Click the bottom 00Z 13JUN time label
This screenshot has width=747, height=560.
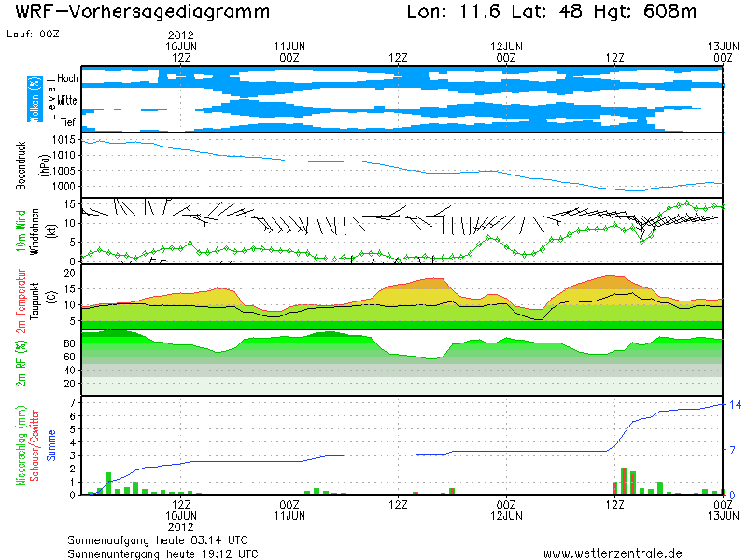[x=723, y=510]
